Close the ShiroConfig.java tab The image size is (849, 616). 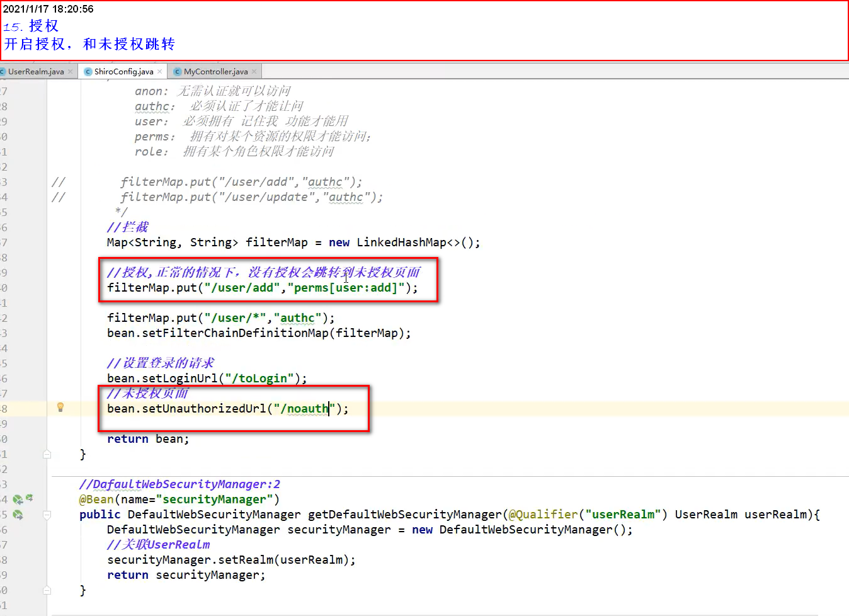coord(160,72)
